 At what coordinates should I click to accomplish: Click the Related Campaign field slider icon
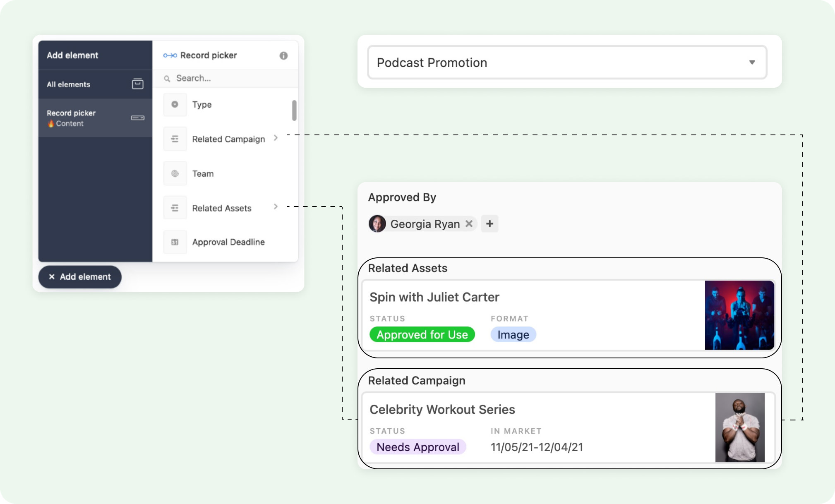175,139
